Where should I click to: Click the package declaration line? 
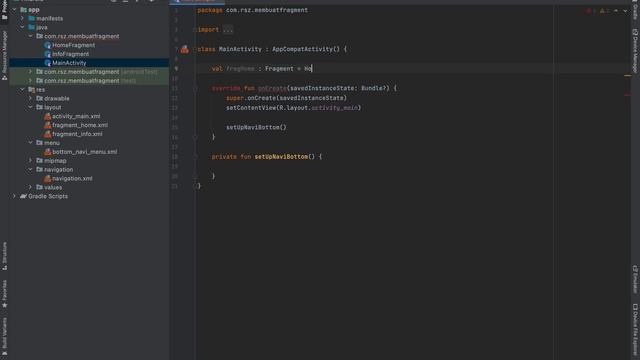(253, 10)
